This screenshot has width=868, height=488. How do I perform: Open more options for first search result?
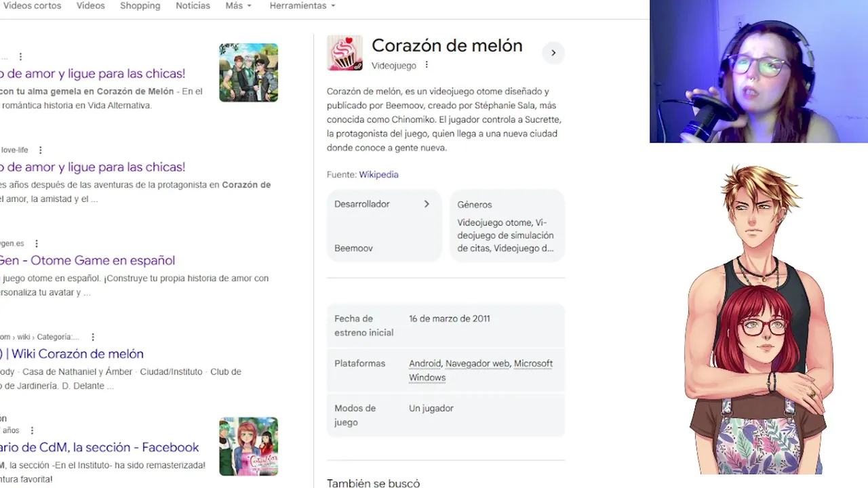point(20,57)
